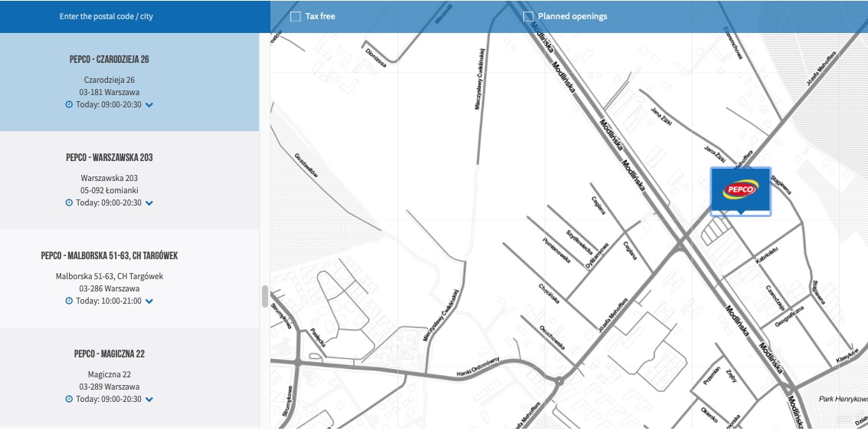Focus the postal code / city search field
868x441 pixels.
tap(106, 17)
